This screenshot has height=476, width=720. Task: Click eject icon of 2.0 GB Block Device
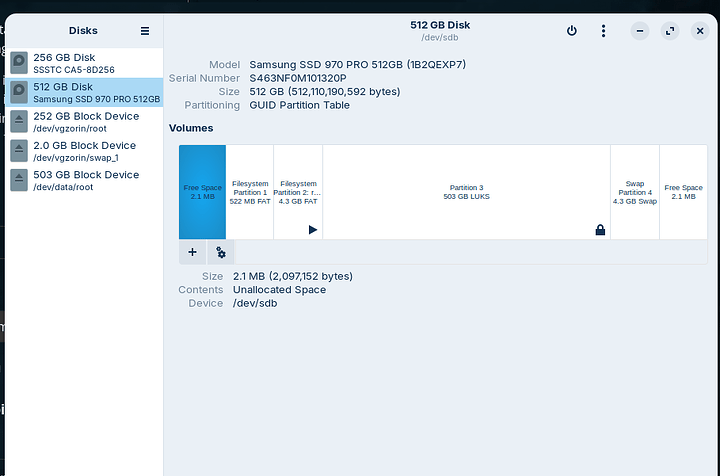pos(19,151)
